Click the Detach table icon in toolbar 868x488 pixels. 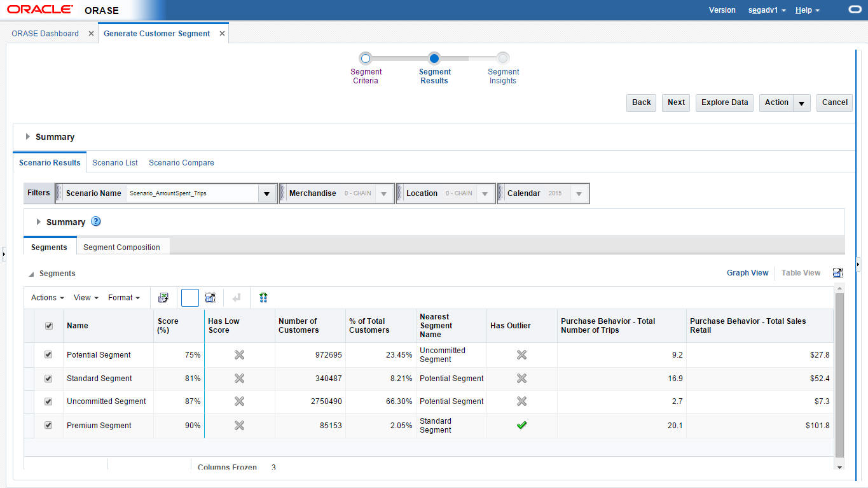tap(210, 298)
